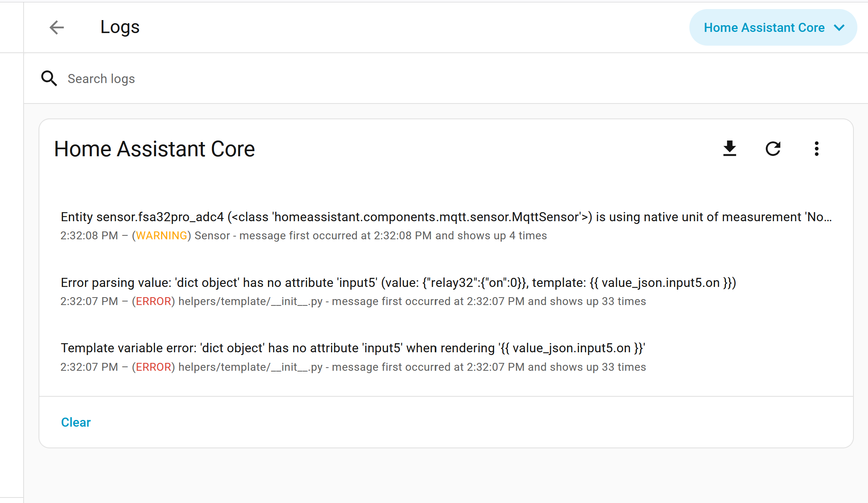The image size is (868, 503).
Task: Click the orange WARNING level label
Action: [161, 236]
